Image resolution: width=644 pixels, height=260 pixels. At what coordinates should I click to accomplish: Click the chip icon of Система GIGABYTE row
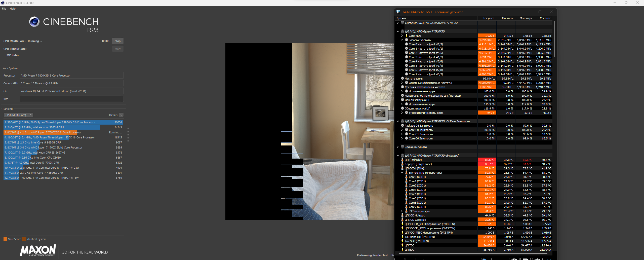click(x=403, y=23)
